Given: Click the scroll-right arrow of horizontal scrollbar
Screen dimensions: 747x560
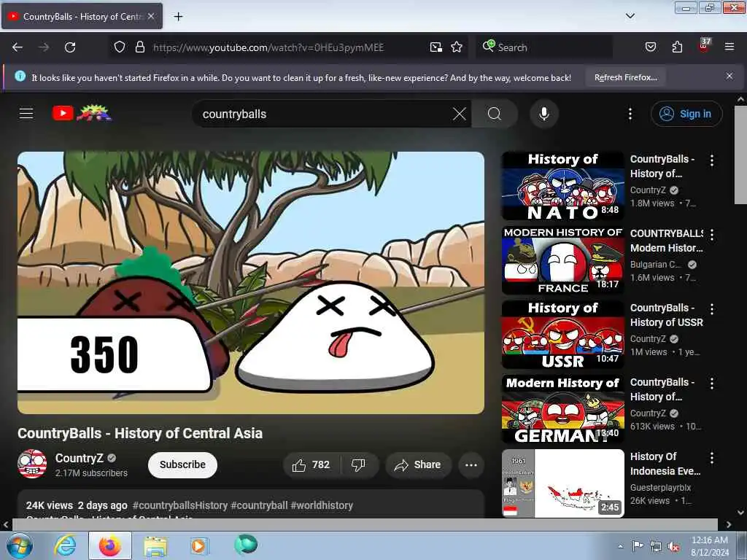Looking at the screenshot, I should click(x=729, y=524).
